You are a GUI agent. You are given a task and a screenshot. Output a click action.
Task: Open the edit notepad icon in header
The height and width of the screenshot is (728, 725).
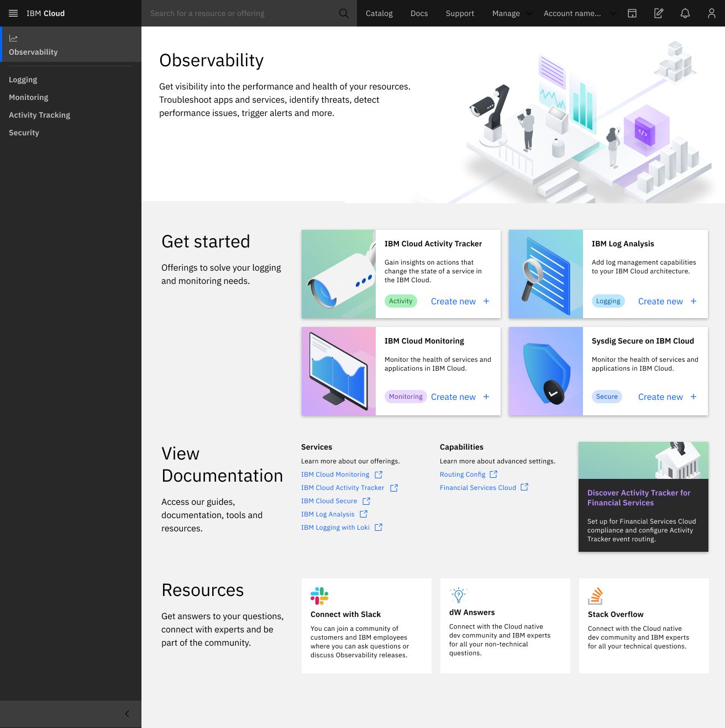[x=659, y=13]
